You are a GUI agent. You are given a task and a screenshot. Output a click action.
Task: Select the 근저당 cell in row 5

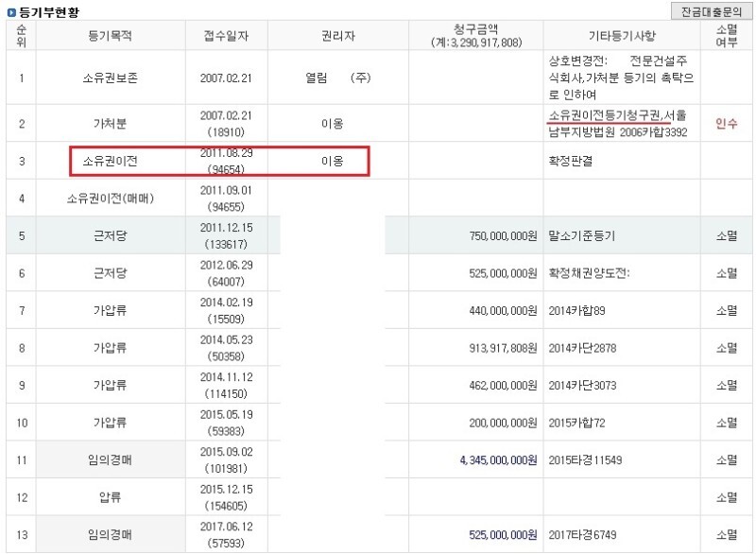(x=110, y=235)
